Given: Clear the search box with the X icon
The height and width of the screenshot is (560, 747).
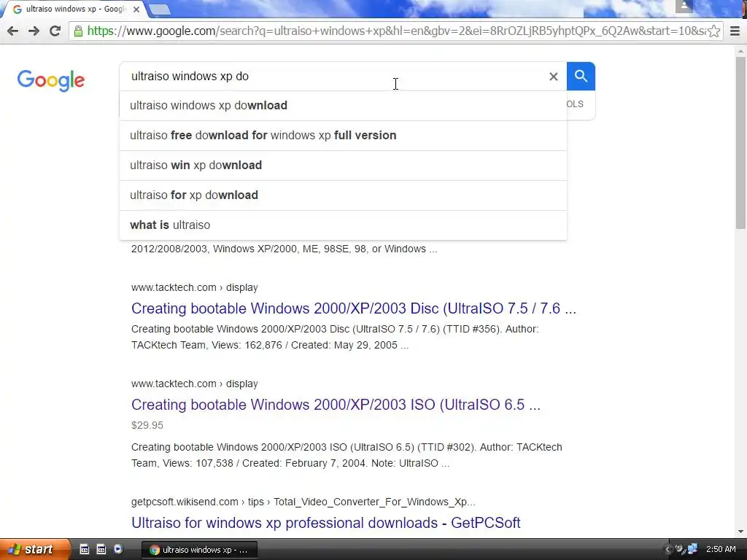Looking at the screenshot, I should click(x=553, y=76).
